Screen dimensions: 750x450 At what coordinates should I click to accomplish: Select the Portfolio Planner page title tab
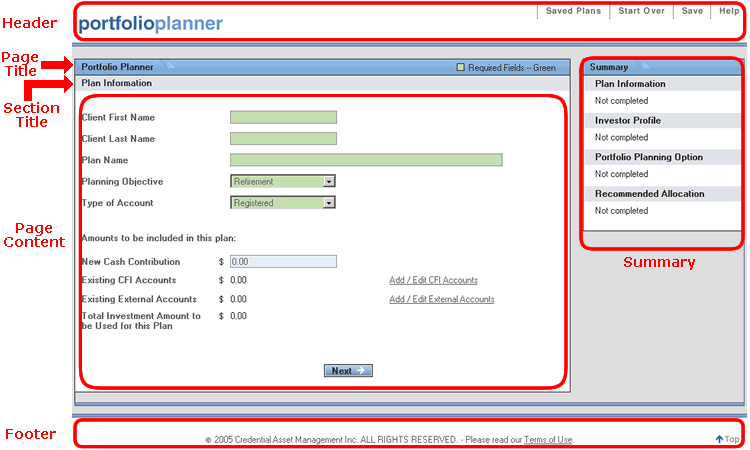click(x=117, y=67)
